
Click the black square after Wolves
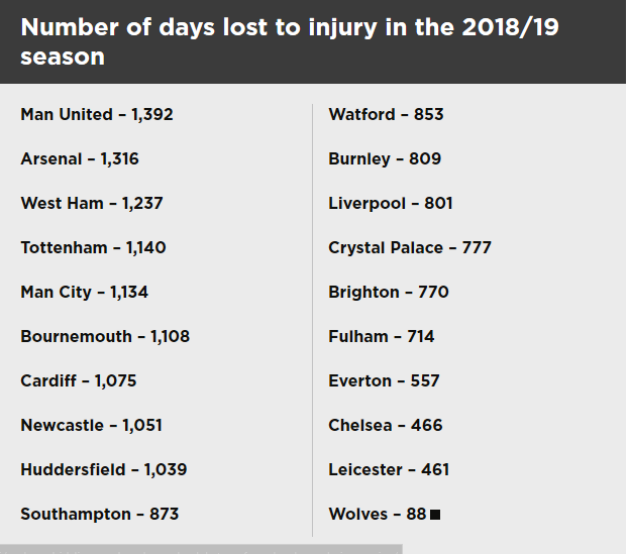[x=435, y=515]
